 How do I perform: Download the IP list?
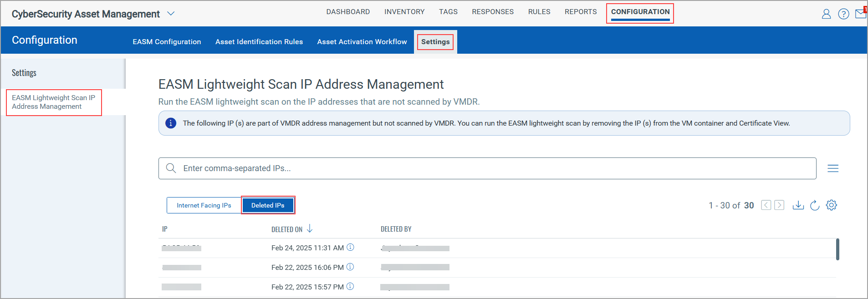point(798,205)
